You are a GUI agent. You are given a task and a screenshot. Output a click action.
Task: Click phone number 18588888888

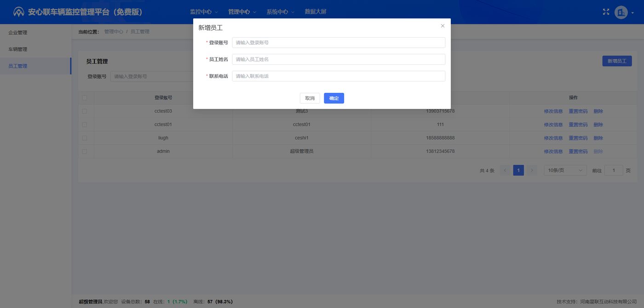point(440,138)
